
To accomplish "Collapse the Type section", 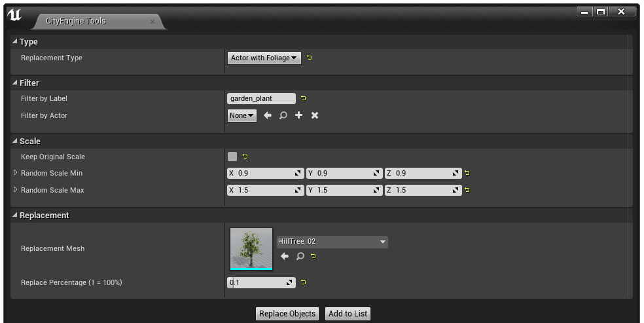I will 15,41.
